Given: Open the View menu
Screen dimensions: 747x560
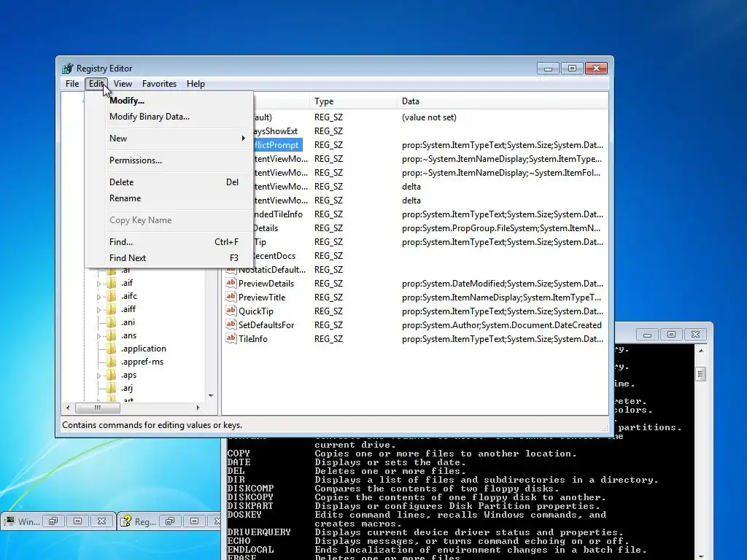Looking at the screenshot, I should tap(123, 84).
